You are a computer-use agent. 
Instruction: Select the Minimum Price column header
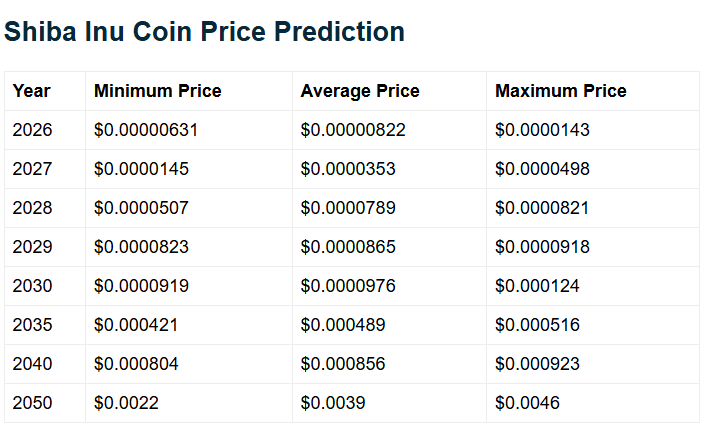(157, 91)
